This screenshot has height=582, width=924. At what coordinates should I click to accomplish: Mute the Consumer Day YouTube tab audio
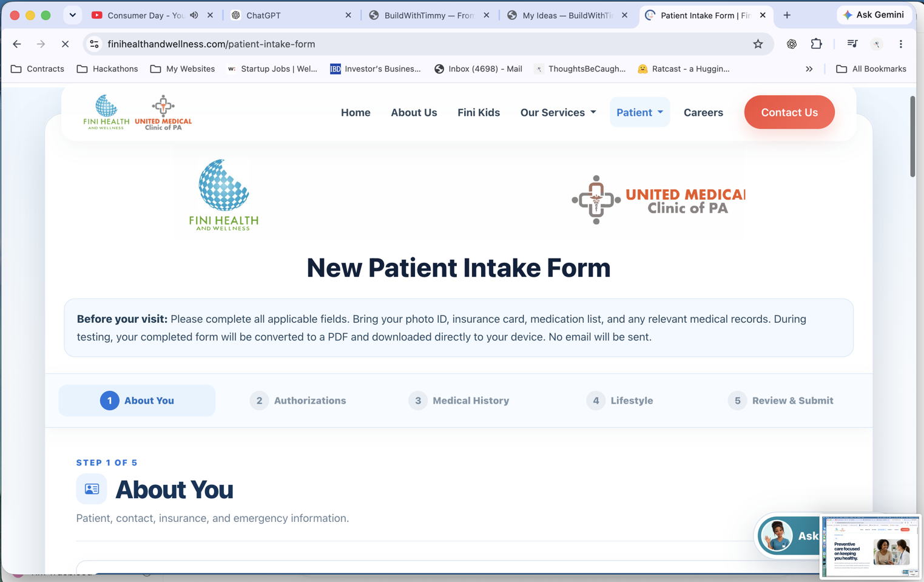tap(194, 15)
